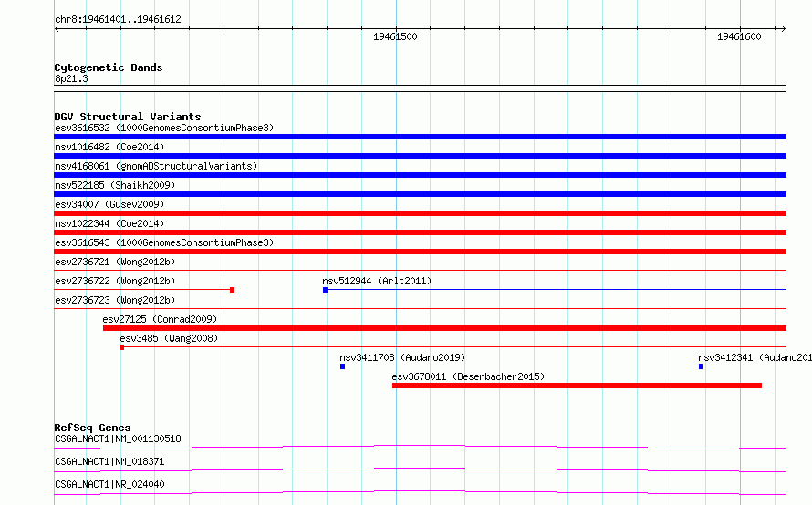Image resolution: width=812 pixels, height=505 pixels.
Task: Open the esv2736722 (Wong2012b) label
Action: pyautogui.click(x=115, y=281)
